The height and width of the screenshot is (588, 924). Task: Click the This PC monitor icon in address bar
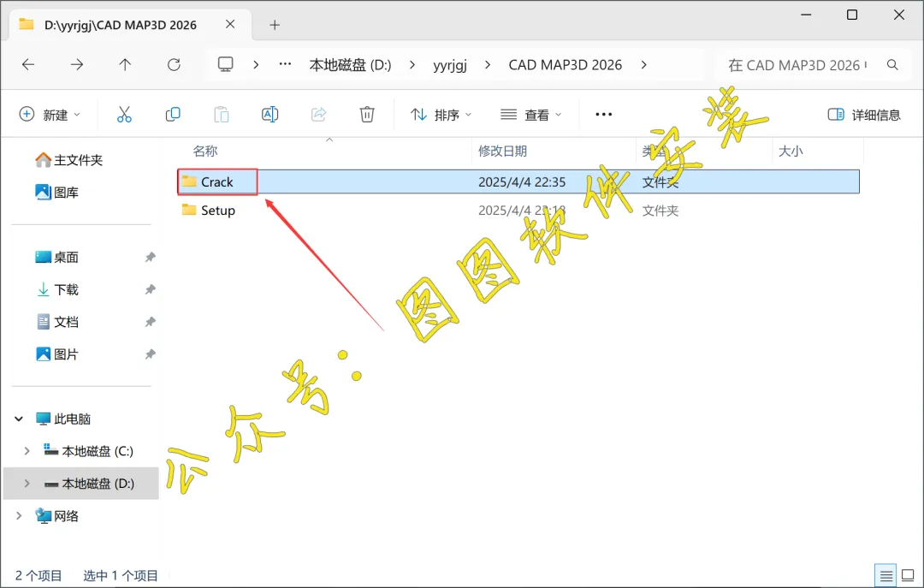point(226,64)
